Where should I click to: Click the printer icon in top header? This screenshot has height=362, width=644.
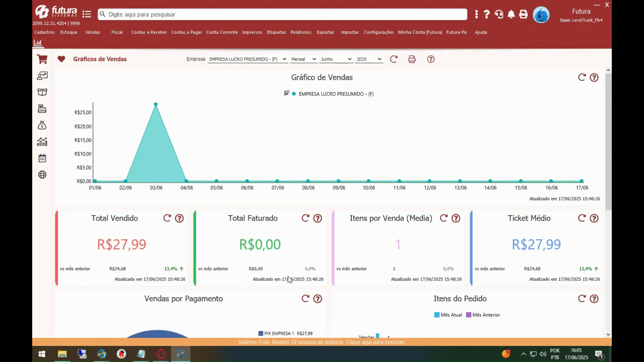click(523, 14)
